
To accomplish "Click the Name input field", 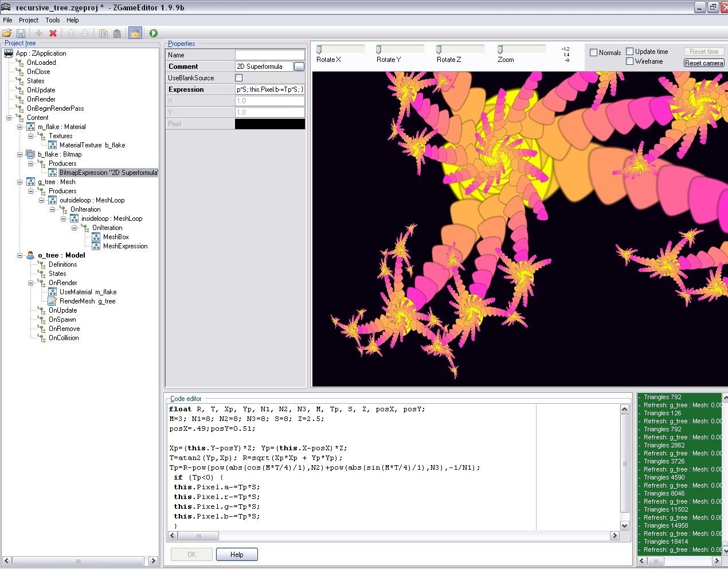I will pos(270,55).
